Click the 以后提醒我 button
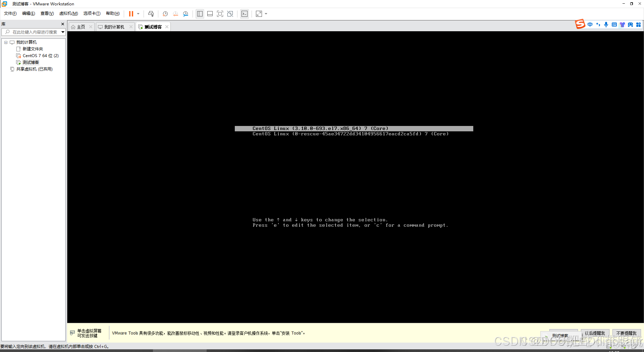Viewport: 644px width, 352px height. pos(595,333)
